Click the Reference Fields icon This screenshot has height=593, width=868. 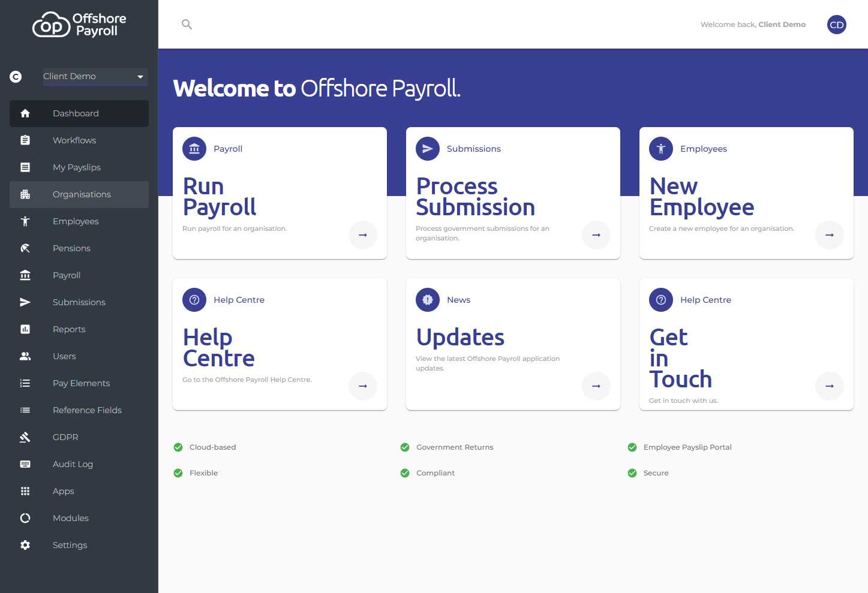(25, 410)
